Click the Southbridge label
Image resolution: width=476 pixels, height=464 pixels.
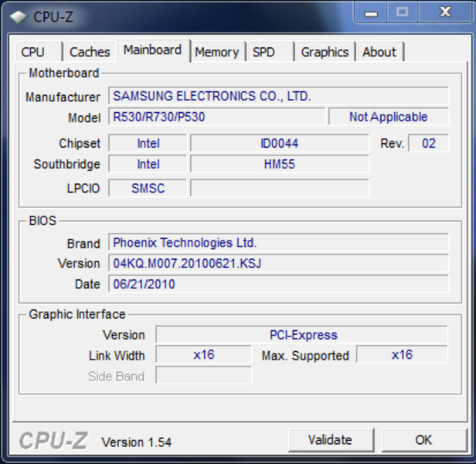(x=66, y=165)
